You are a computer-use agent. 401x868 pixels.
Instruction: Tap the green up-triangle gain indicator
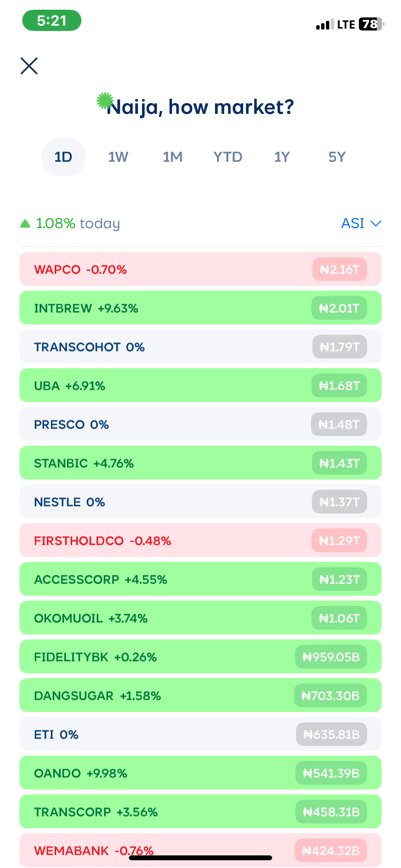[x=25, y=223]
